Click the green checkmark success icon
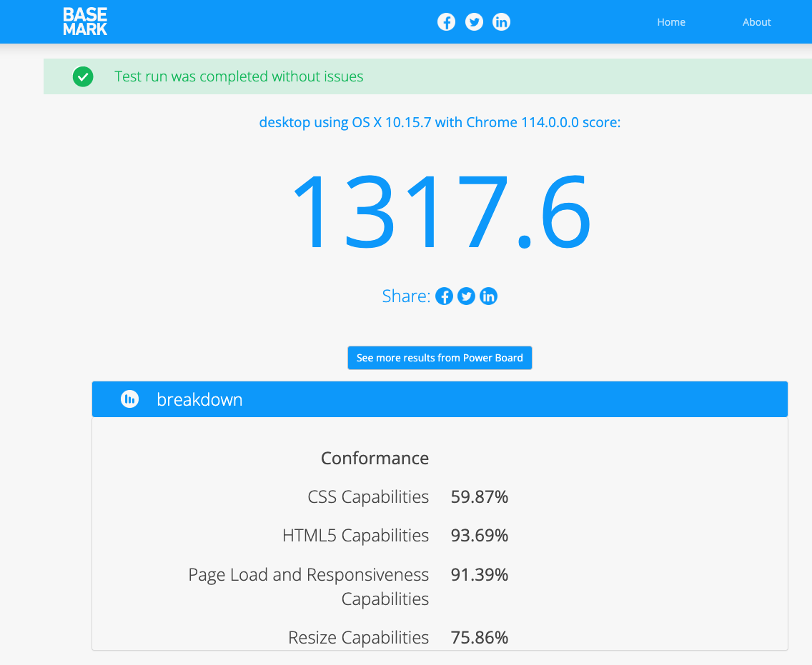The height and width of the screenshot is (665, 812). (83, 76)
